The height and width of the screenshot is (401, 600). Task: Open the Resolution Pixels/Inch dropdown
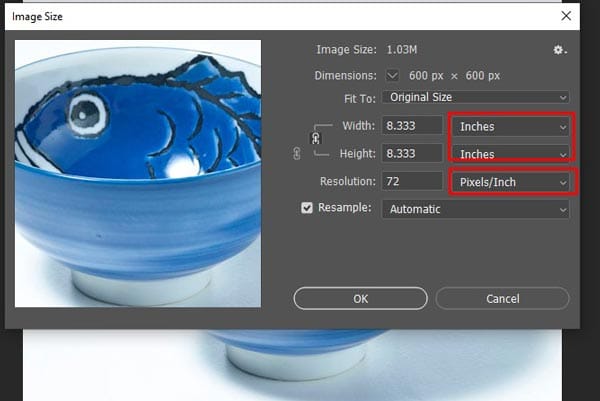tap(511, 182)
